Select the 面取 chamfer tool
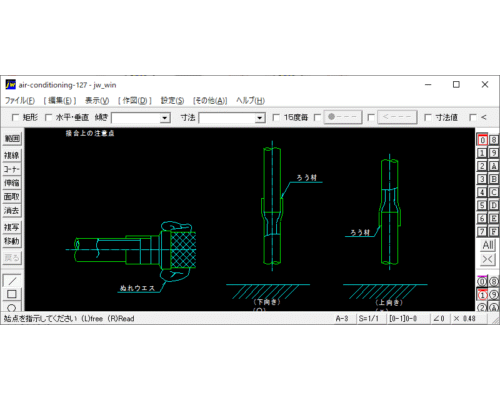Image resolution: width=500 pixels, height=400 pixels. pos(12,197)
